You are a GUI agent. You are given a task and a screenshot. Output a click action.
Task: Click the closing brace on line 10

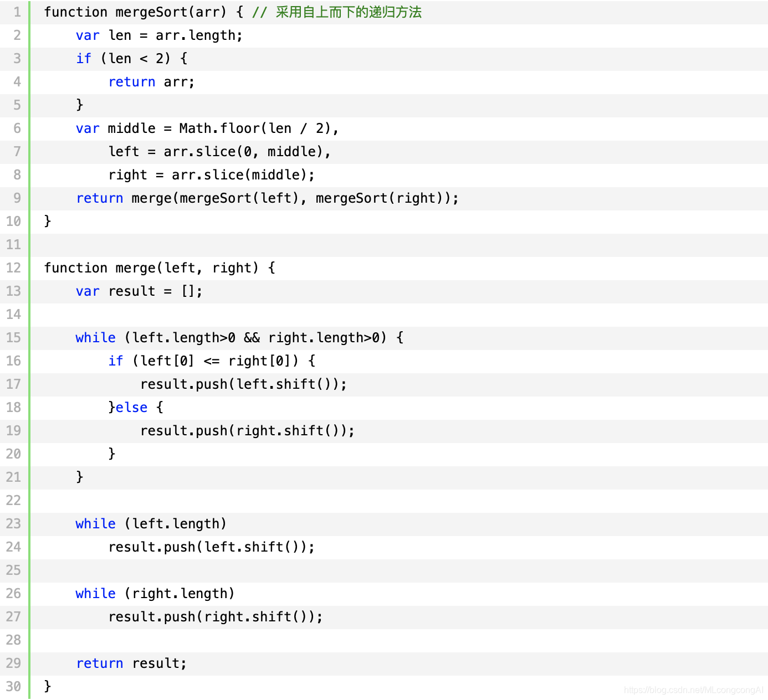pos(48,222)
